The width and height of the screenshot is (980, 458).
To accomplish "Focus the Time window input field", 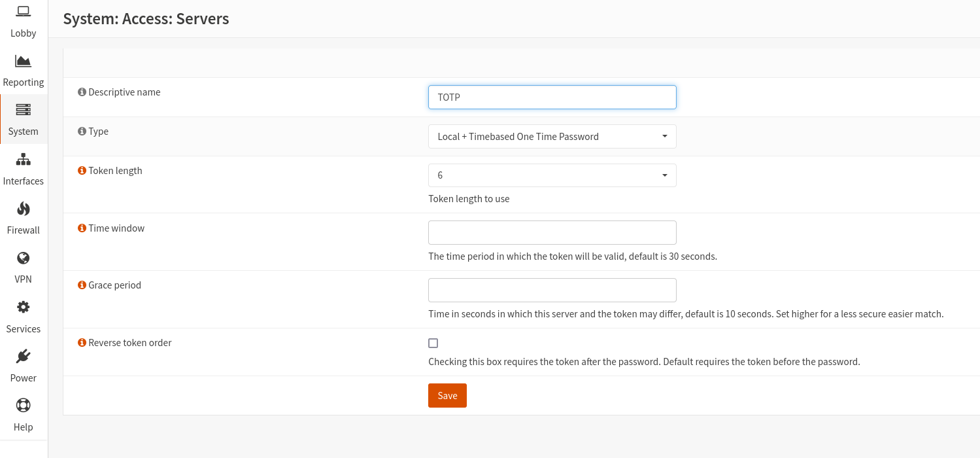I will tap(552, 233).
